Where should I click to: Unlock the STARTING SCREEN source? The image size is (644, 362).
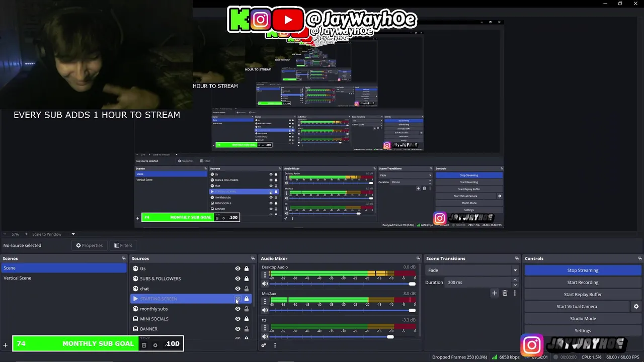coord(247,299)
